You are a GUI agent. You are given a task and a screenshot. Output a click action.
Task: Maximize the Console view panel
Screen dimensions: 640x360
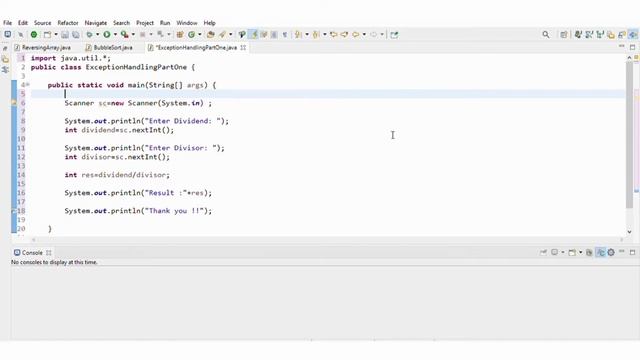[632, 253]
